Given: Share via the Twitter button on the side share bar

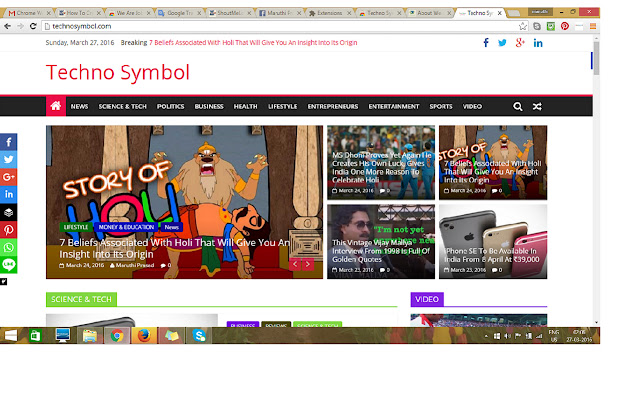Looking at the screenshot, I should point(9,160).
